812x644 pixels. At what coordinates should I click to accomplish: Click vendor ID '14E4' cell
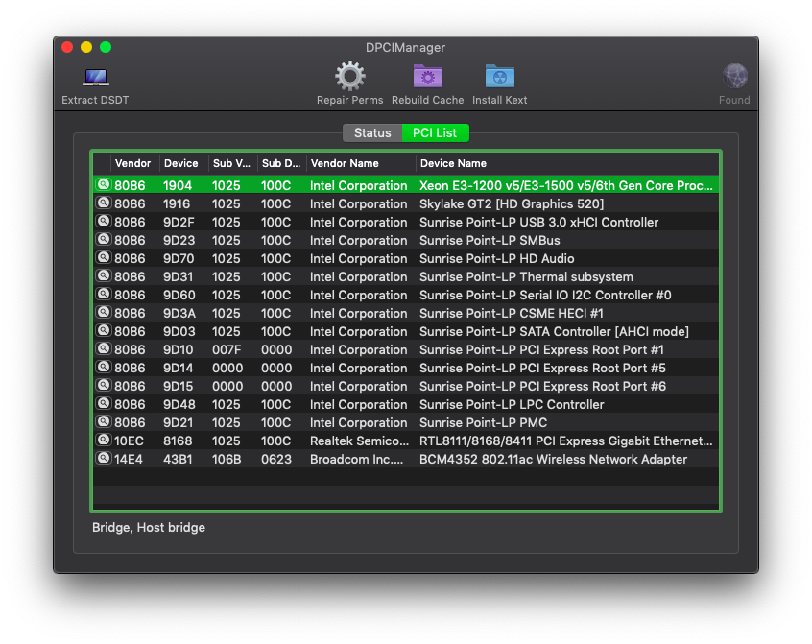coord(129,459)
